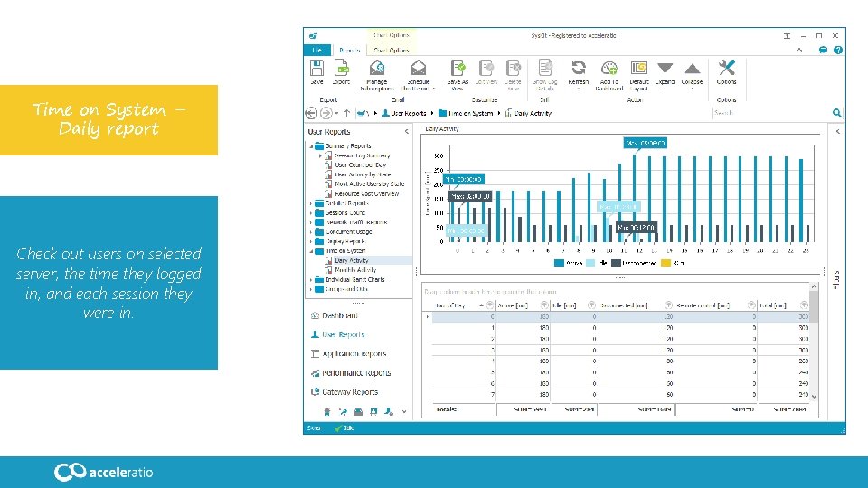Expand the Concurrent Usage folder

click(310, 232)
